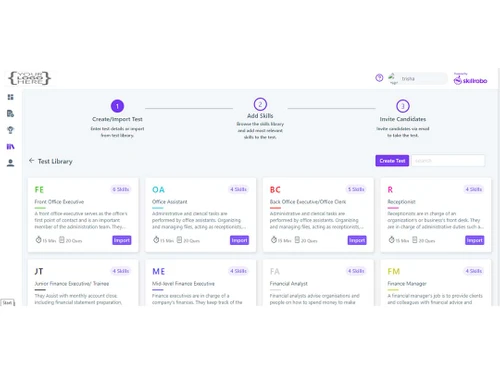Click the Create Test button
Viewport: 500px width, 375px height.
(x=392, y=161)
